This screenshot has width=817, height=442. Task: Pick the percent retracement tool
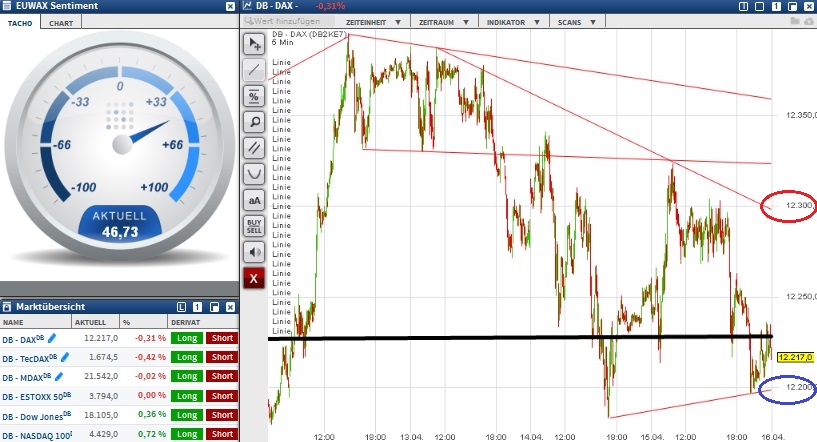point(254,96)
